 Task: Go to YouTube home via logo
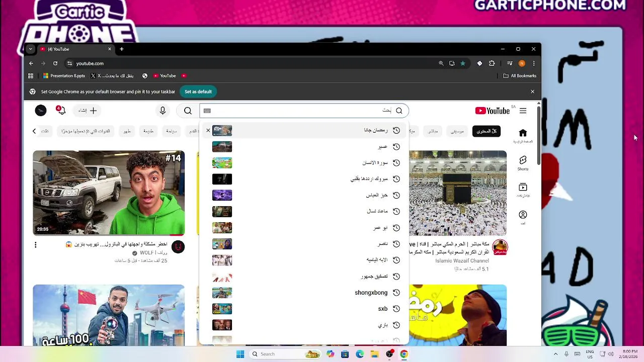pos(492,111)
